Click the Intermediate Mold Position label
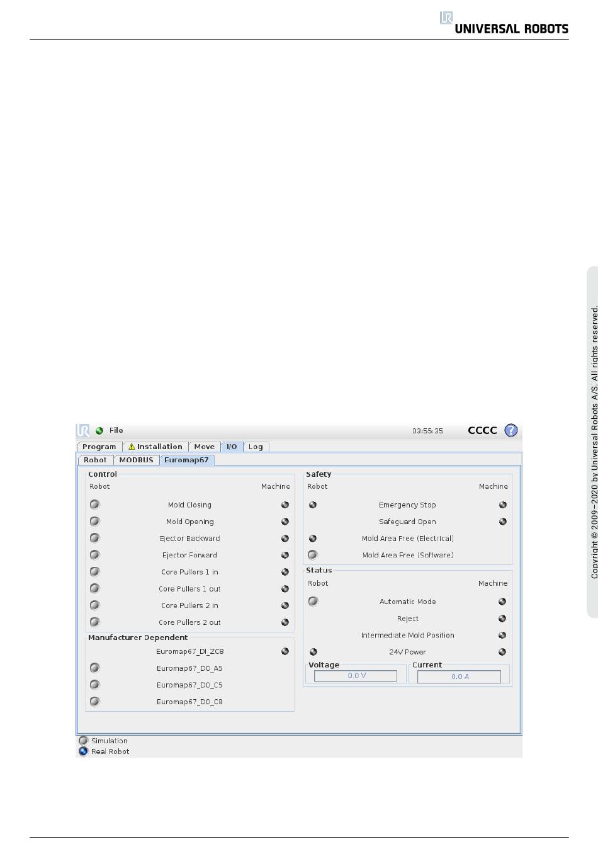The width and height of the screenshot is (598, 868). (x=408, y=636)
